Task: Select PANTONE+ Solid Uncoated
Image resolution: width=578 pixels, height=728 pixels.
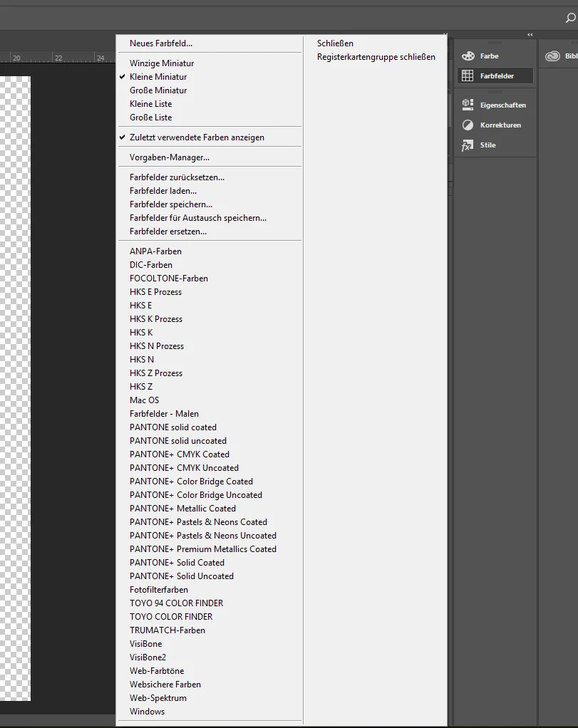Action: 182,576
